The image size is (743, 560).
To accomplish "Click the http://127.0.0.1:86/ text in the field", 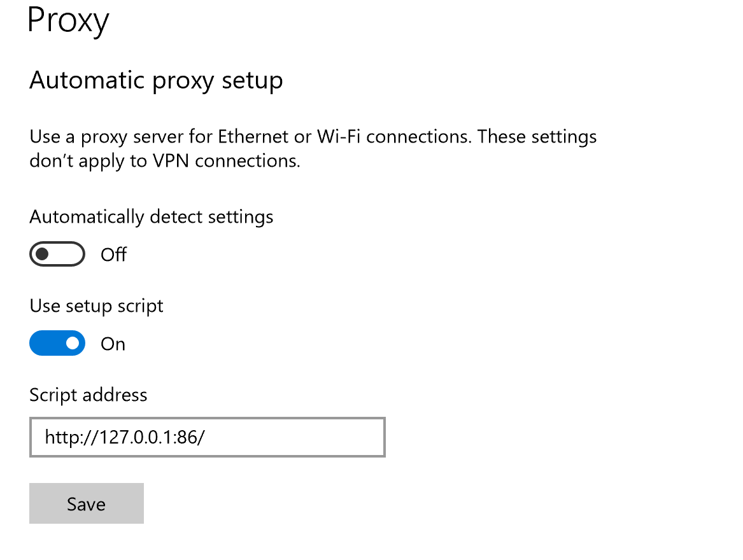I will (125, 437).
